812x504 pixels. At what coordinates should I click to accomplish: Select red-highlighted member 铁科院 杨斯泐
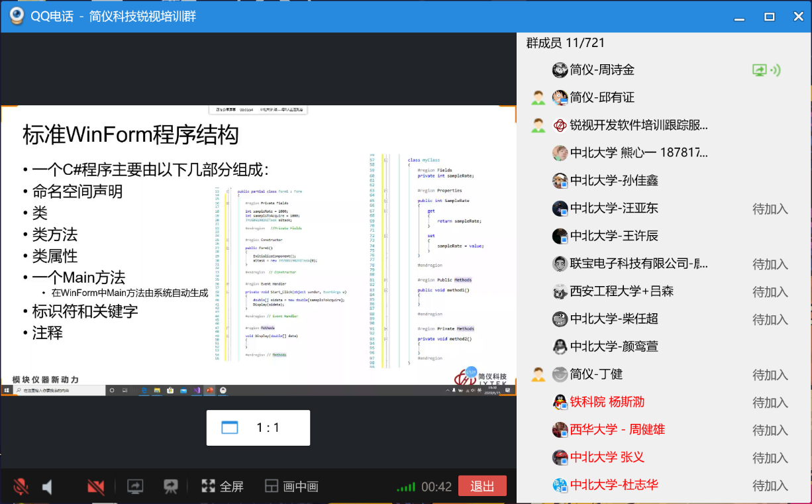[607, 402]
